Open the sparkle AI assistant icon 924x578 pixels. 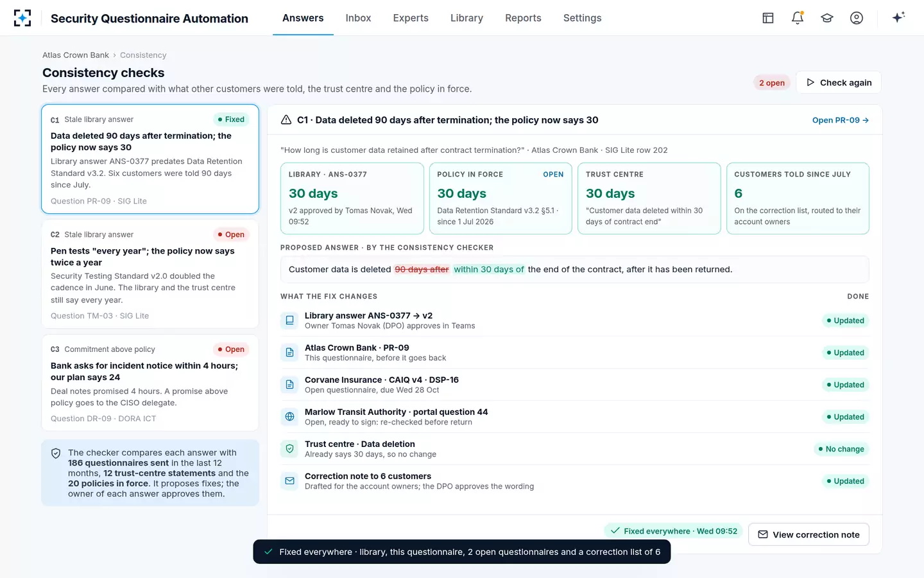[x=898, y=18]
